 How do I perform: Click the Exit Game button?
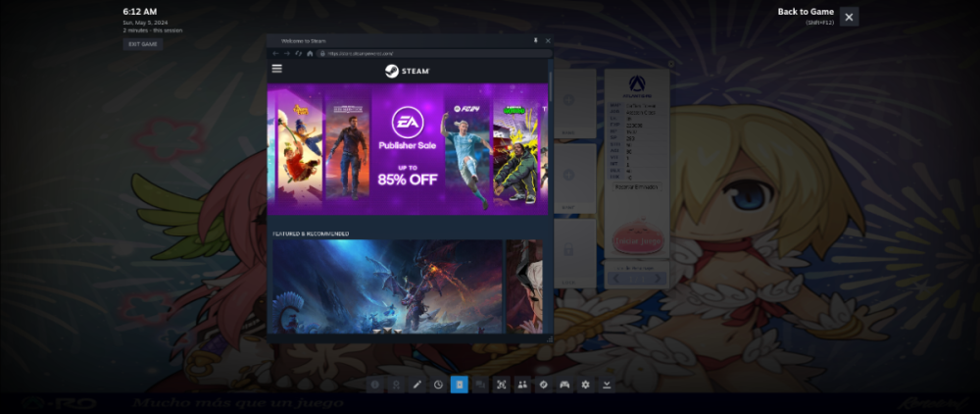point(142,44)
